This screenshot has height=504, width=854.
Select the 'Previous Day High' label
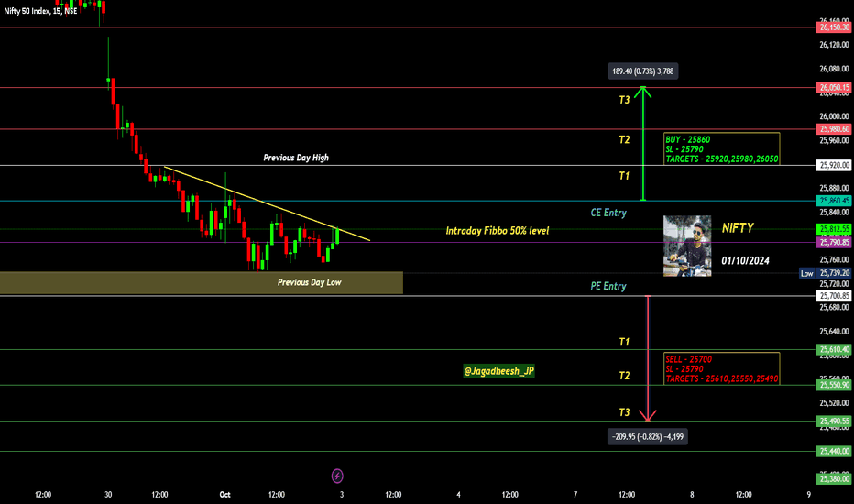tap(296, 158)
